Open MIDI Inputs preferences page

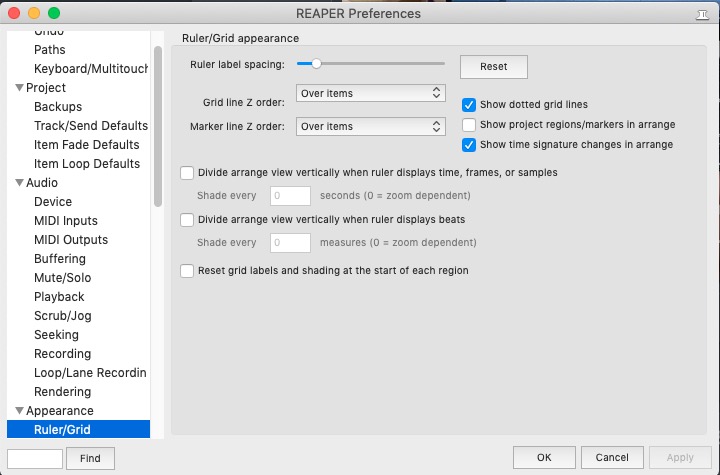tap(66, 221)
